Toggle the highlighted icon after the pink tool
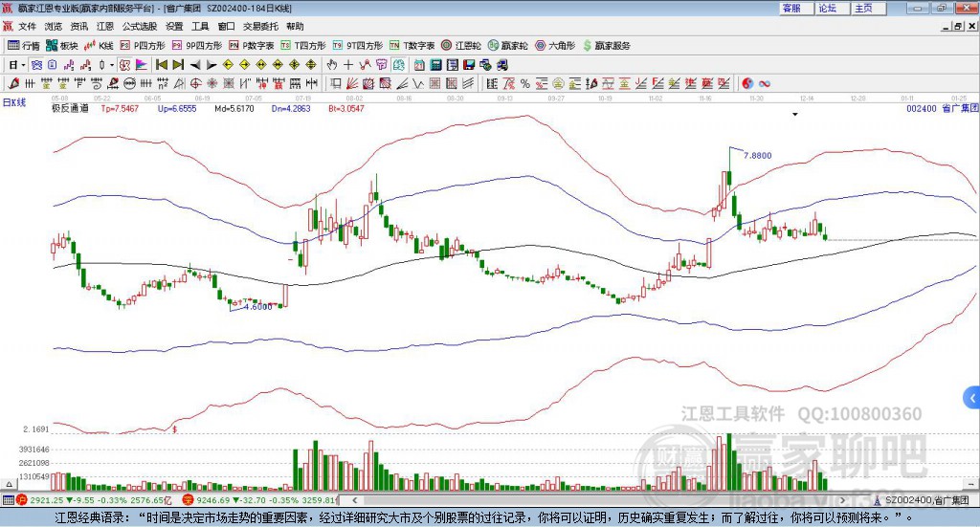This screenshot has width=980, height=527. (399, 64)
